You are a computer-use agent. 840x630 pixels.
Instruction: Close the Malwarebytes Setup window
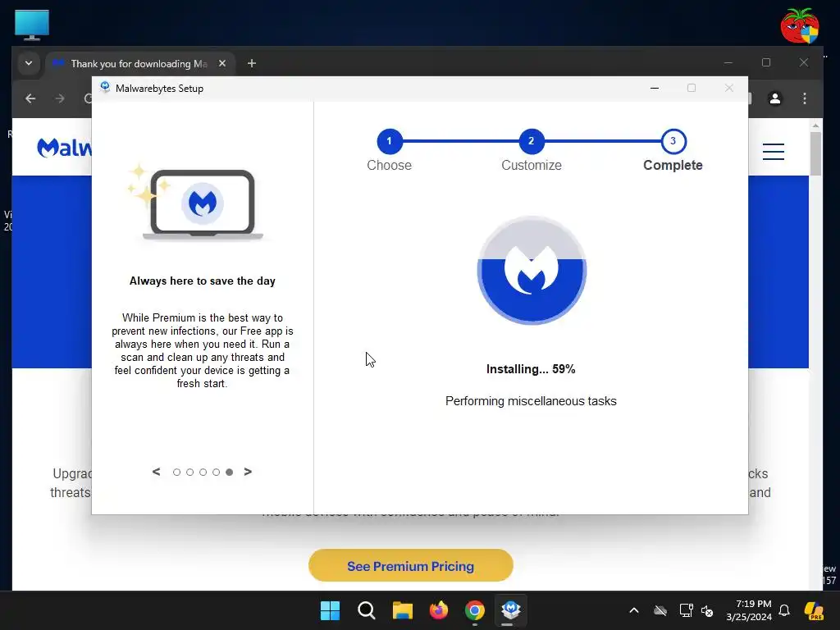(x=728, y=88)
